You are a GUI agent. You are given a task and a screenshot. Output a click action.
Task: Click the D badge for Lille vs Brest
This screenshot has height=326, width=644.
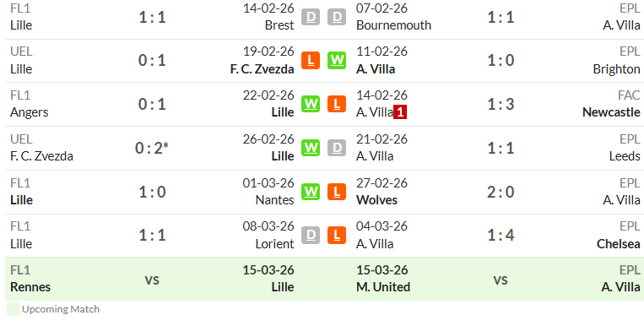coord(311,17)
